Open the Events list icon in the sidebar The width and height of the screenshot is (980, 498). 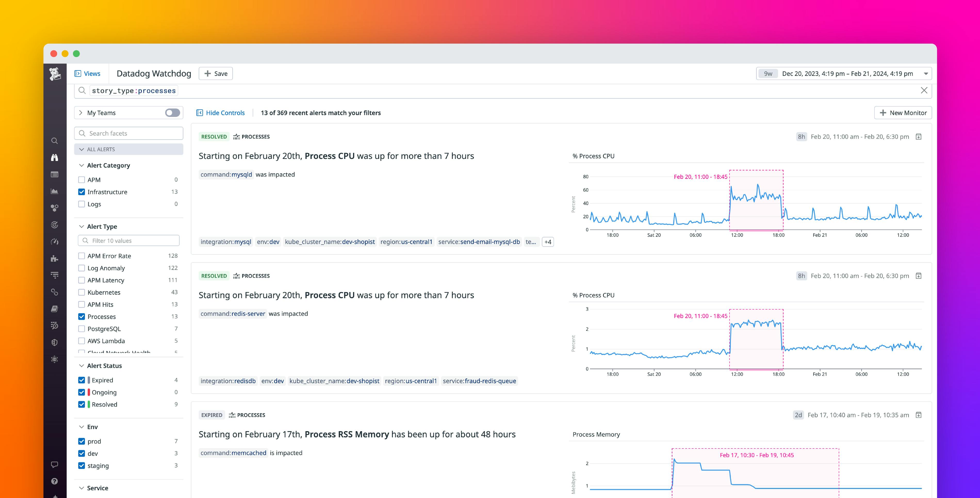[54, 174]
